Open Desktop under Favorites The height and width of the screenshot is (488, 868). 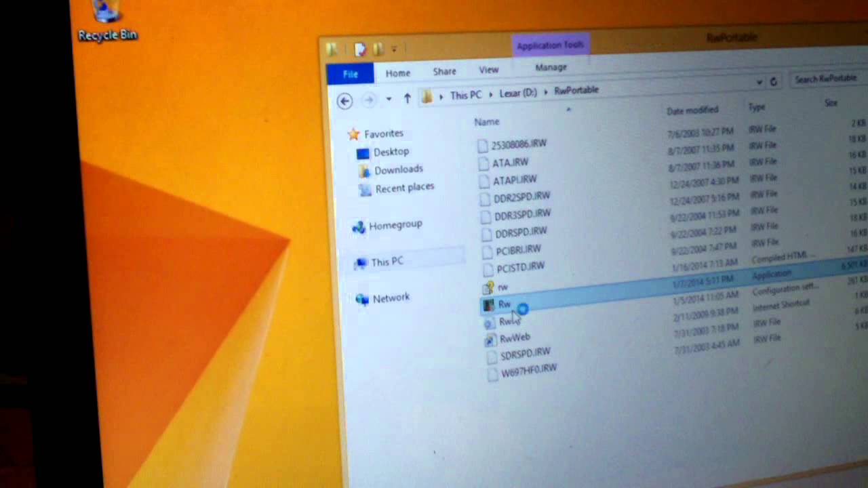point(391,152)
